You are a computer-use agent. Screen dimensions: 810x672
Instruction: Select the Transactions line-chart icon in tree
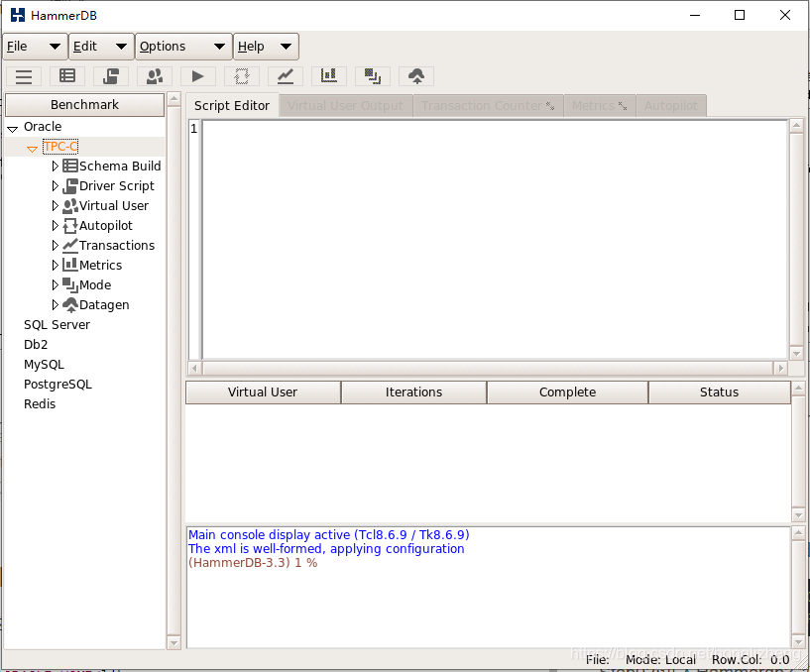69,246
